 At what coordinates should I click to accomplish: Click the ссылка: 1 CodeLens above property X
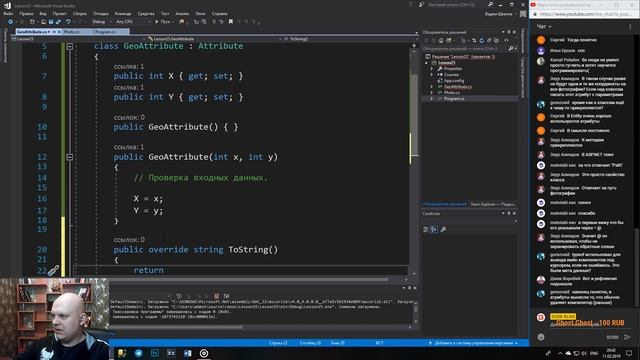point(129,66)
